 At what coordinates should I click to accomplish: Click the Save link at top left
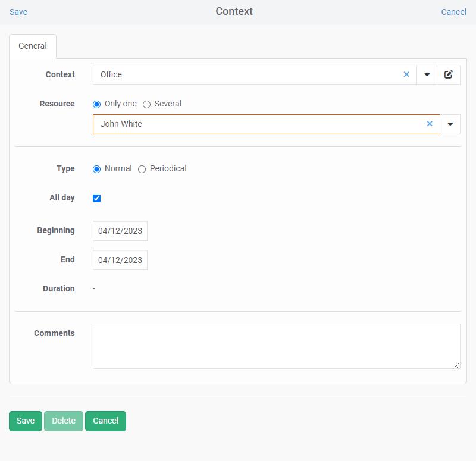tap(18, 12)
